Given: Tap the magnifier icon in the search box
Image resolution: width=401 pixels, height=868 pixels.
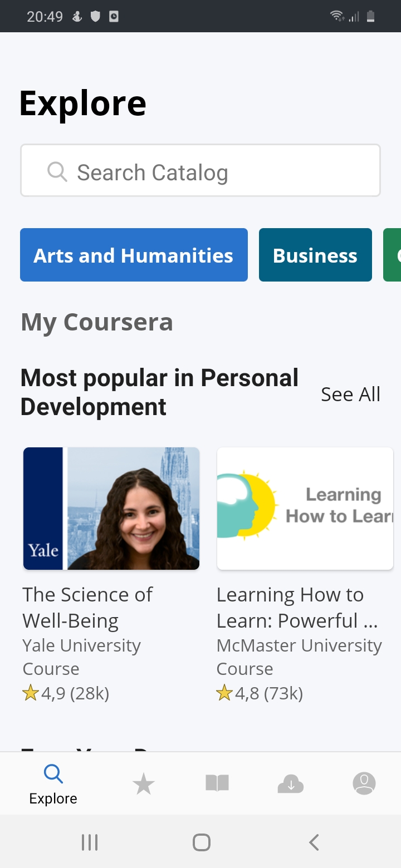Looking at the screenshot, I should coord(57,172).
